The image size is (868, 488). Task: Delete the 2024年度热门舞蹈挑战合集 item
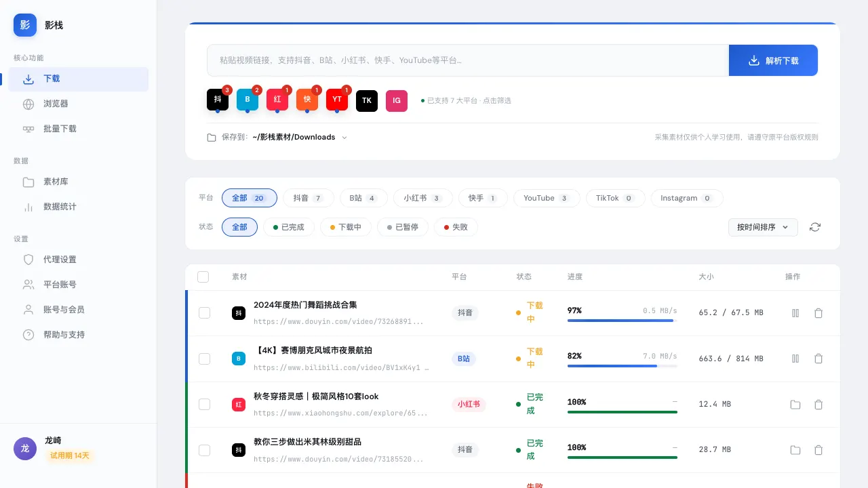[x=818, y=313]
